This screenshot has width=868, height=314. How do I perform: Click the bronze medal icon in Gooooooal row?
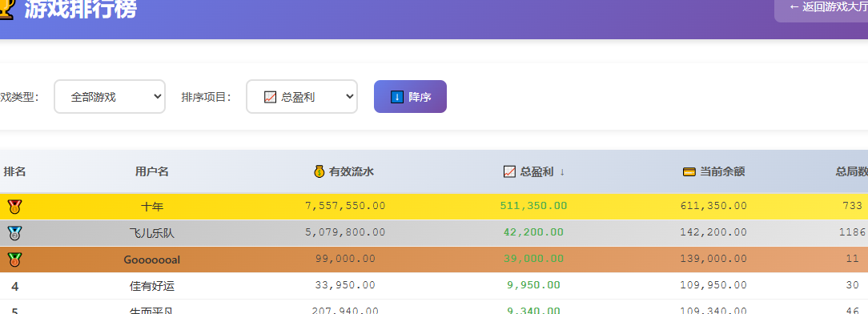point(14,260)
